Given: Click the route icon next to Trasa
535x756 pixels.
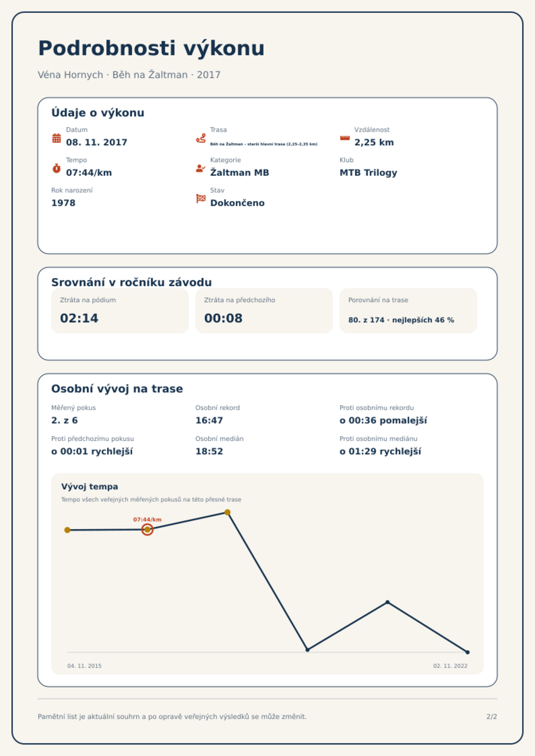Looking at the screenshot, I should tap(201, 138).
